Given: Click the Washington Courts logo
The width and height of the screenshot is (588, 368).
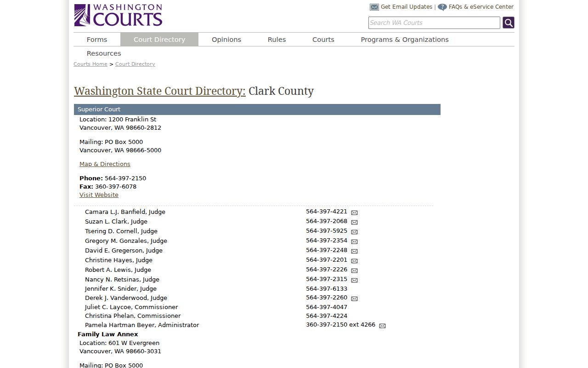Looking at the screenshot, I should 118,15.
